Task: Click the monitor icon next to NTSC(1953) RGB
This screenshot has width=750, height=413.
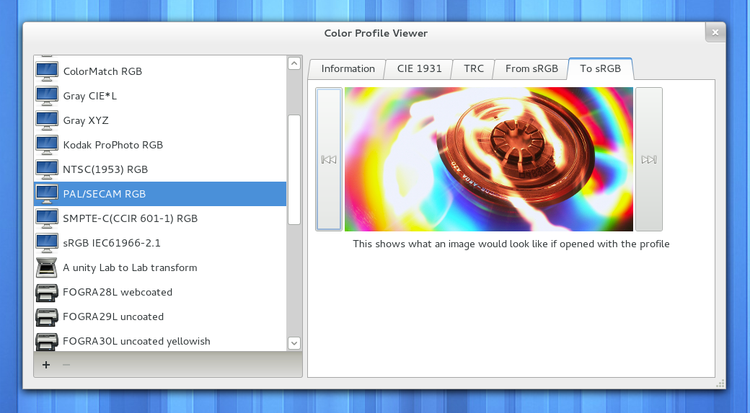Action: click(47, 169)
